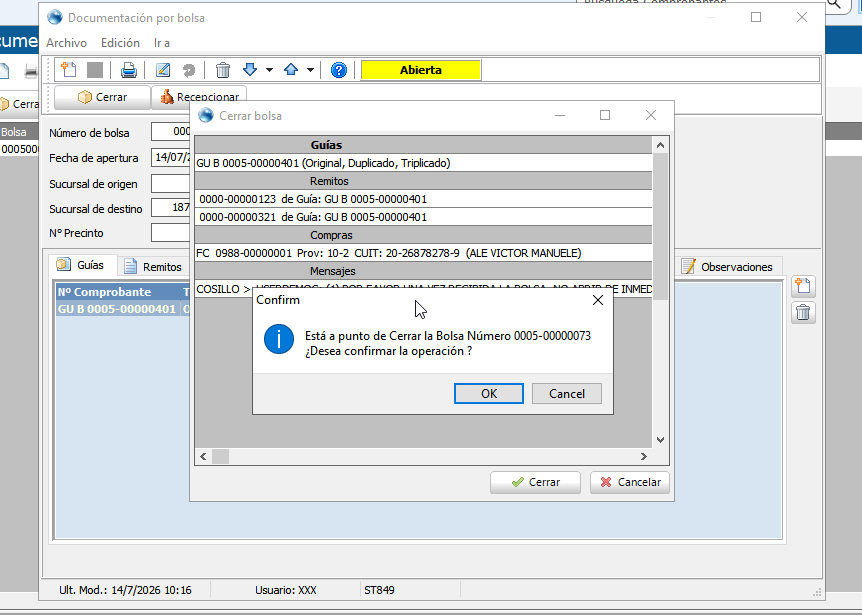Click the COSILLO message row
Screen dimensions: 862x615
[423, 289]
